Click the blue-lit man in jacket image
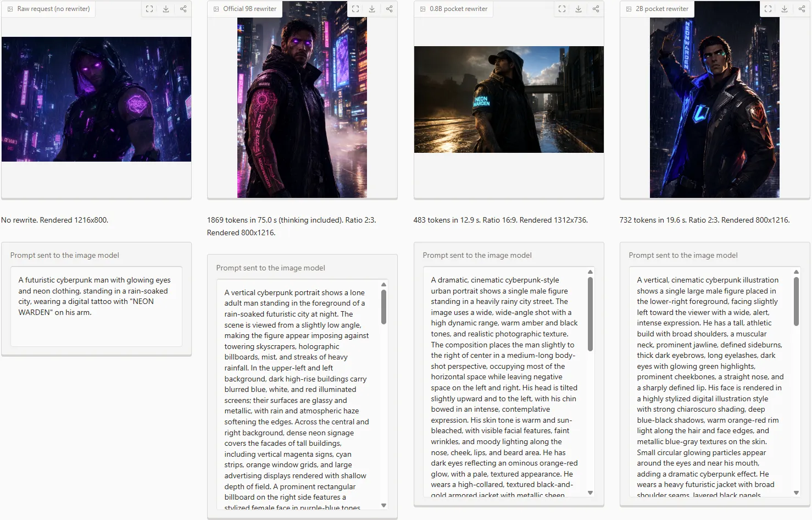 (x=715, y=108)
